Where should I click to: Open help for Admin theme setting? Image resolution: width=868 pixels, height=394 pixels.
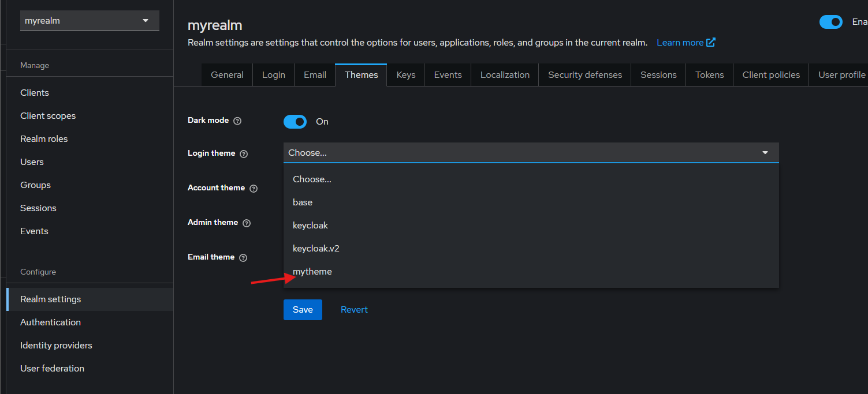click(247, 223)
